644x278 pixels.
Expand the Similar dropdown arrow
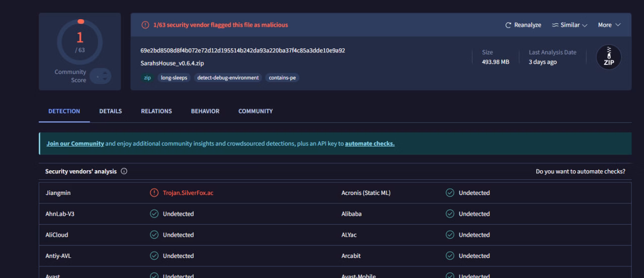[x=585, y=25]
